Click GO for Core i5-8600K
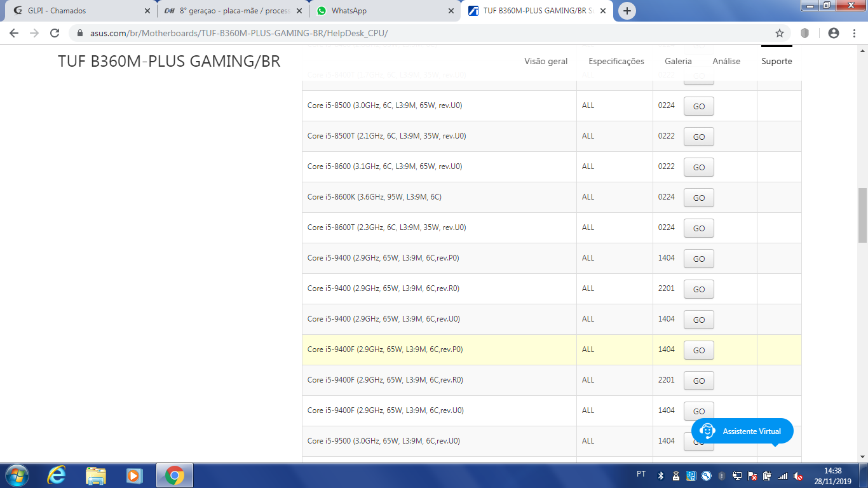Screen dimensions: 868x488 699,198
